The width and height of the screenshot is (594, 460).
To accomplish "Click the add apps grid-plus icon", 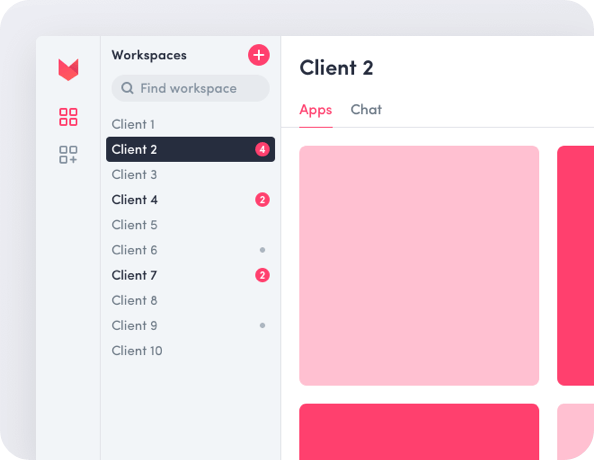I will pyautogui.click(x=68, y=155).
